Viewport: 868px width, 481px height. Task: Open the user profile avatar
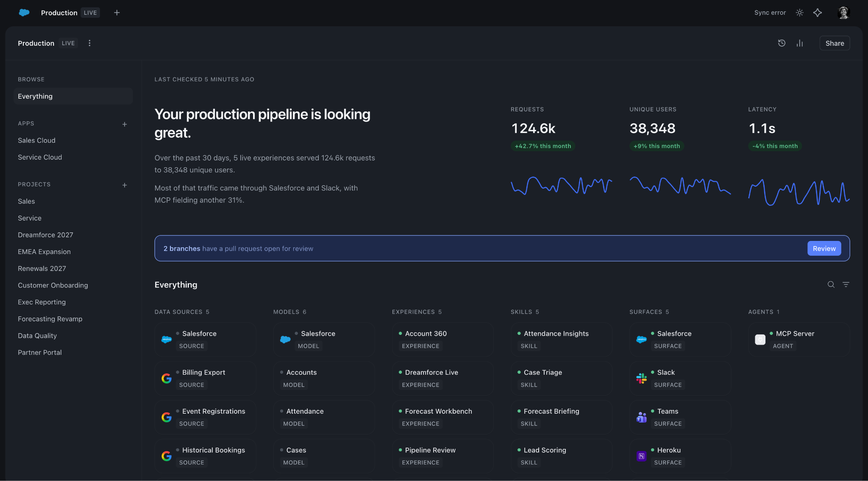coord(843,13)
